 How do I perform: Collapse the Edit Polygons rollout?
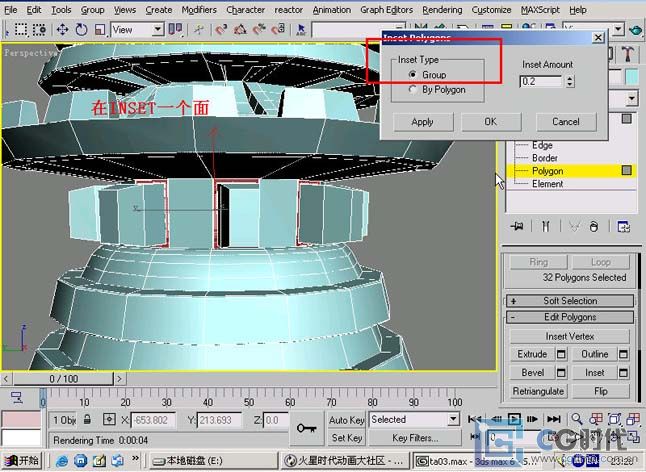pos(570,317)
